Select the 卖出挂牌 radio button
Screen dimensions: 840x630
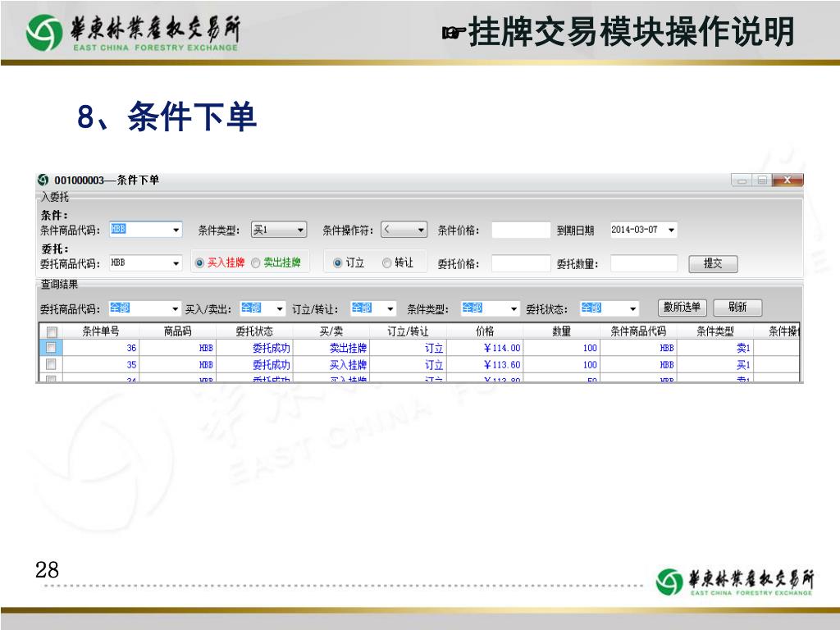click(x=256, y=263)
